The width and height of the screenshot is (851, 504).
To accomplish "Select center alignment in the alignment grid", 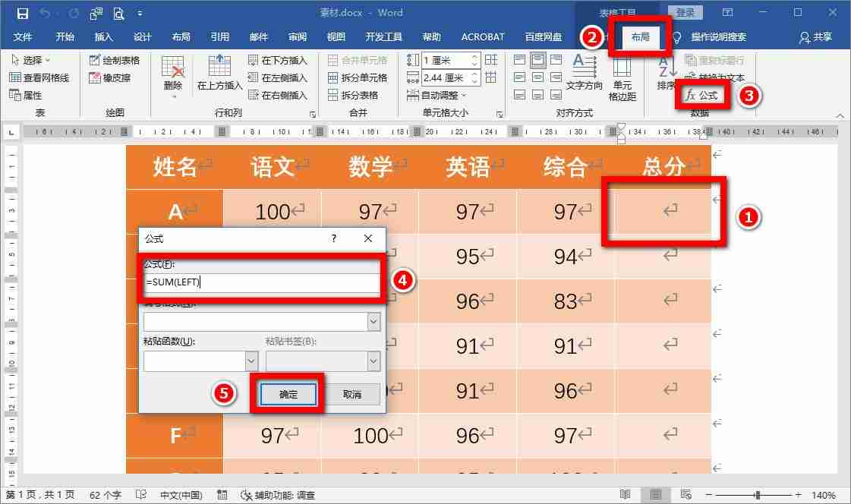I will [539, 77].
